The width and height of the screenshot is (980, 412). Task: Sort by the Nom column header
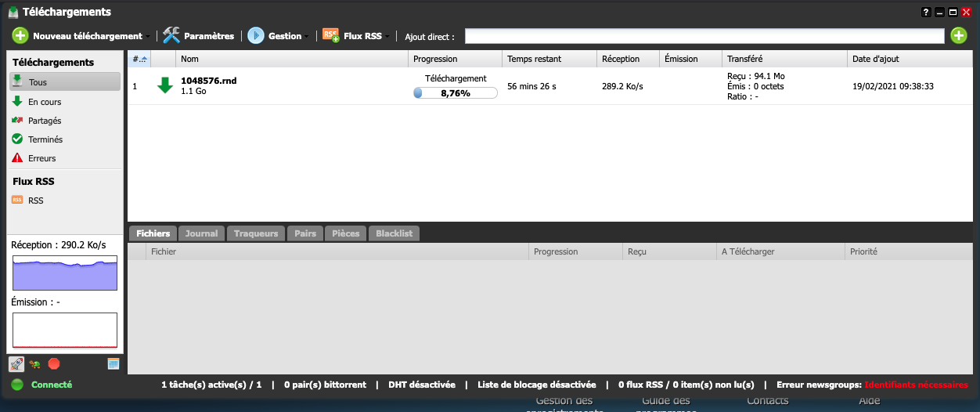292,59
